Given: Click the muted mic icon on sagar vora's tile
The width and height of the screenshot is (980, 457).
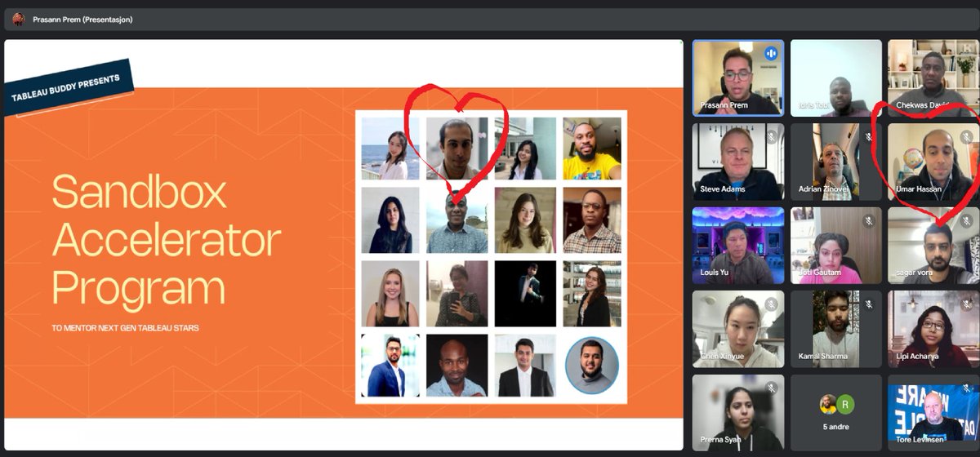Looking at the screenshot, I should [x=966, y=221].
